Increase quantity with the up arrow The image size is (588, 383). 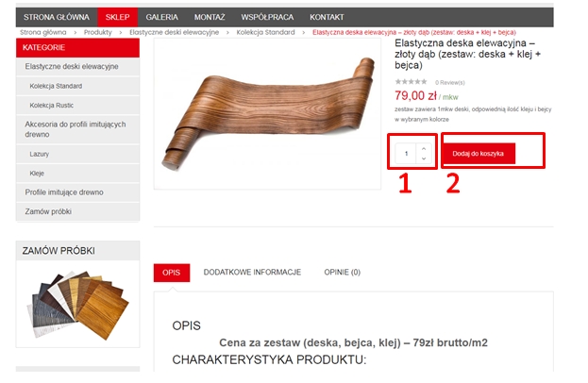coord(424,149)
